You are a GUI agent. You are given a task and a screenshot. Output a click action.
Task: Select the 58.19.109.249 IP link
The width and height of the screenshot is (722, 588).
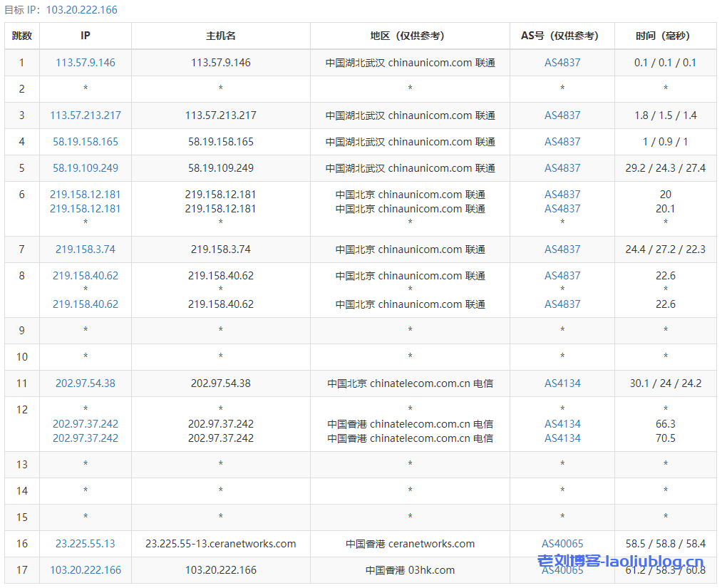86,168
